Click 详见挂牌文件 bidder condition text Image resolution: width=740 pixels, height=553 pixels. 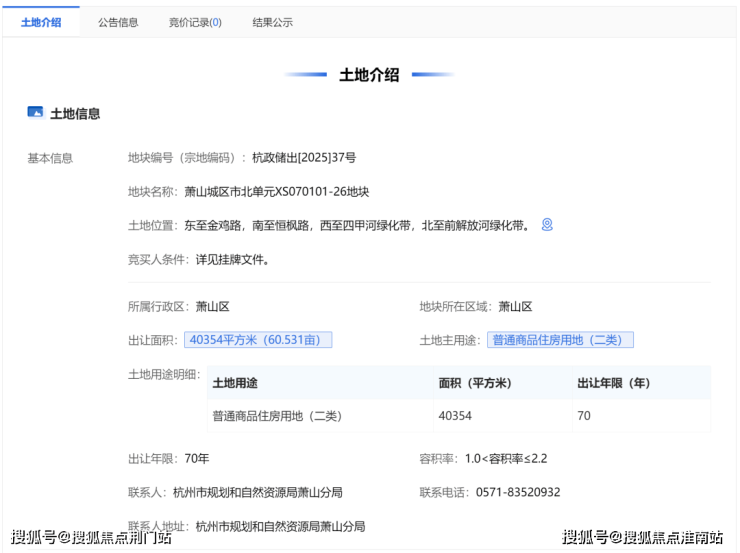click(x=232, y=259)
